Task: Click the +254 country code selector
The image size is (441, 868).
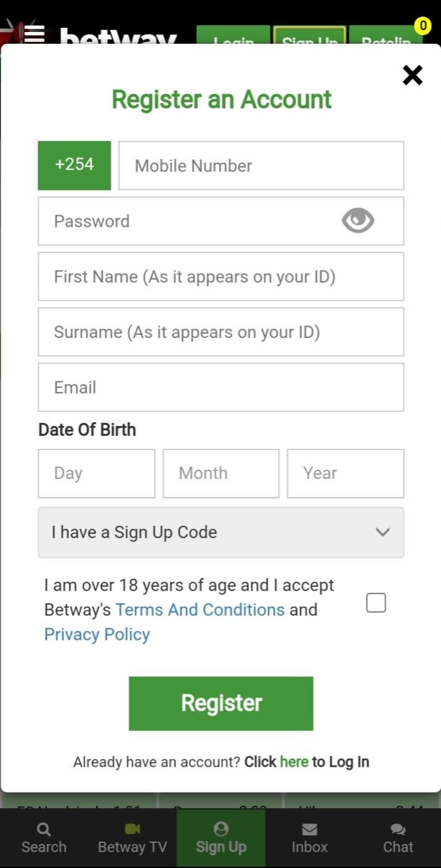Action: (74, 165)
